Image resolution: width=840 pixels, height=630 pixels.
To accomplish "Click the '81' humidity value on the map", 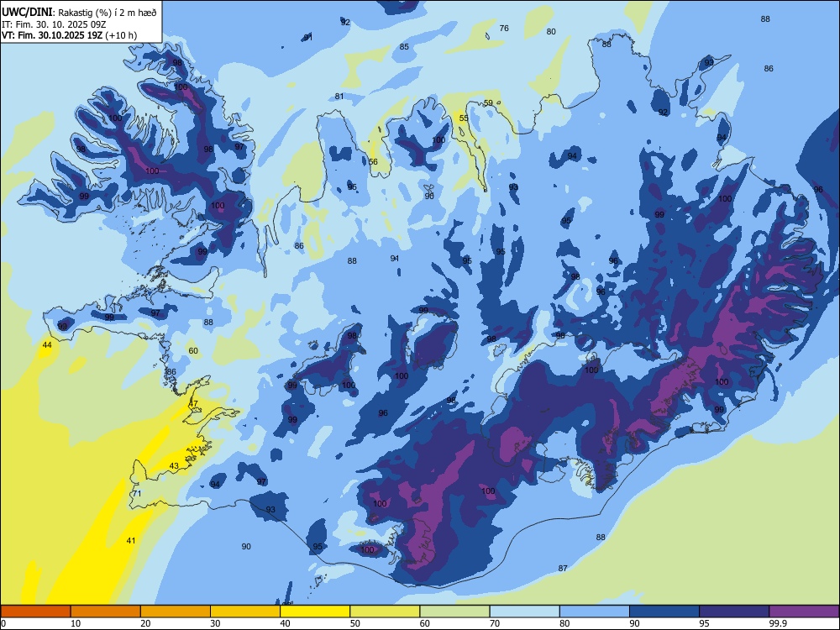I will [339, 97].
